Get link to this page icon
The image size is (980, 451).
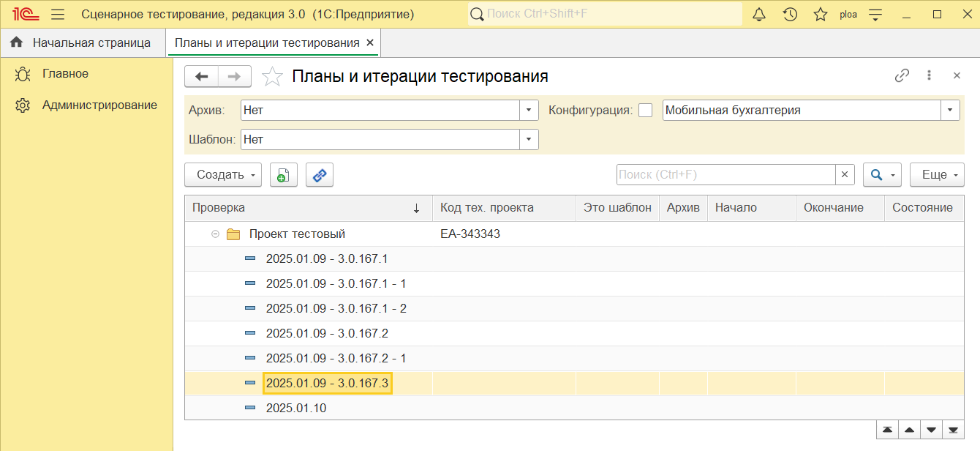[902, 75]
